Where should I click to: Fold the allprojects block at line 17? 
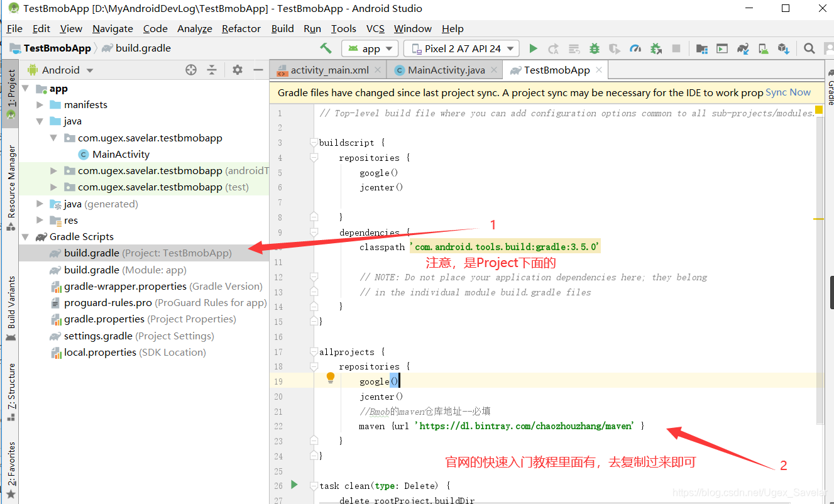click(x=314, y=352)
